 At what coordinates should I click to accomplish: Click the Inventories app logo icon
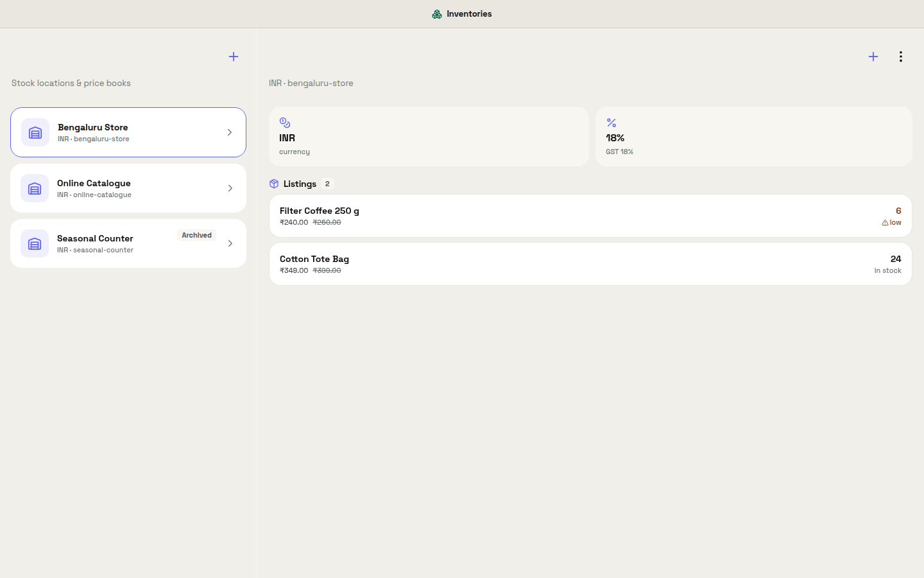(x=437, y=14)
